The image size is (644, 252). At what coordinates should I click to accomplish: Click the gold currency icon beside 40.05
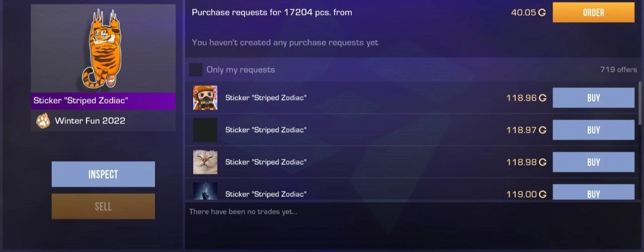click(x=542, y=13)
